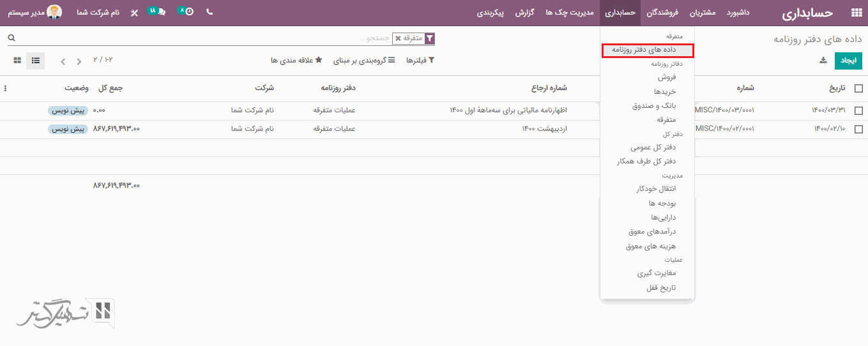This screenshot has width=868, height=346.
Task: Select the list view icon
Action: [36, 61]
